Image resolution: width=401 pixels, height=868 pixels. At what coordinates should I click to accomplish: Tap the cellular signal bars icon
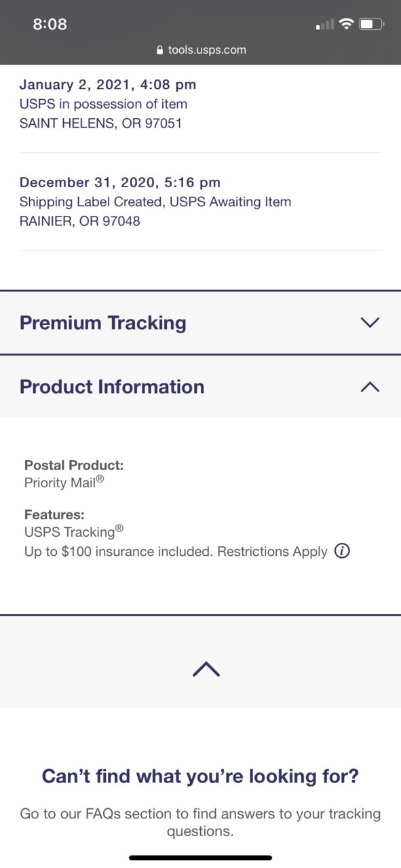click(325, 25)
